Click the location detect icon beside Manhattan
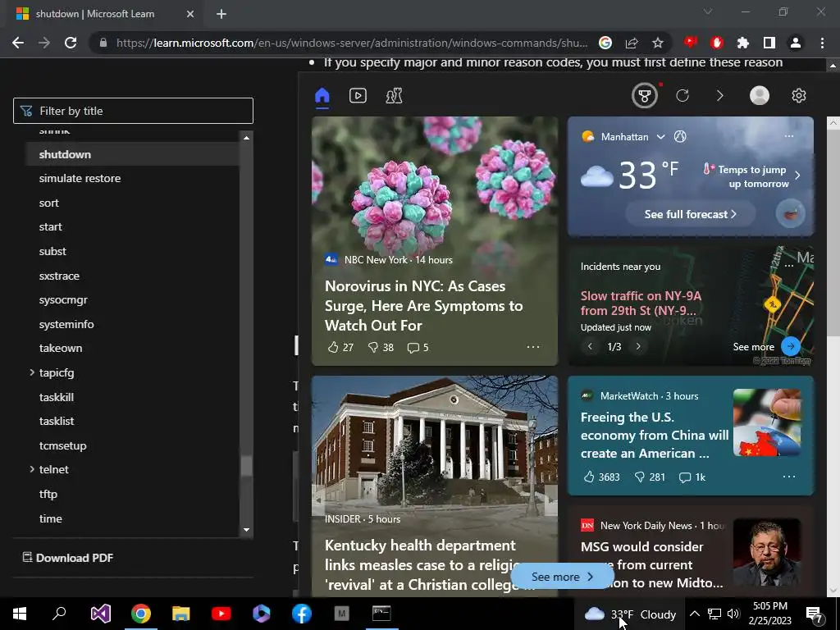The height and width of the screenshot is (630, 840). 680,137
